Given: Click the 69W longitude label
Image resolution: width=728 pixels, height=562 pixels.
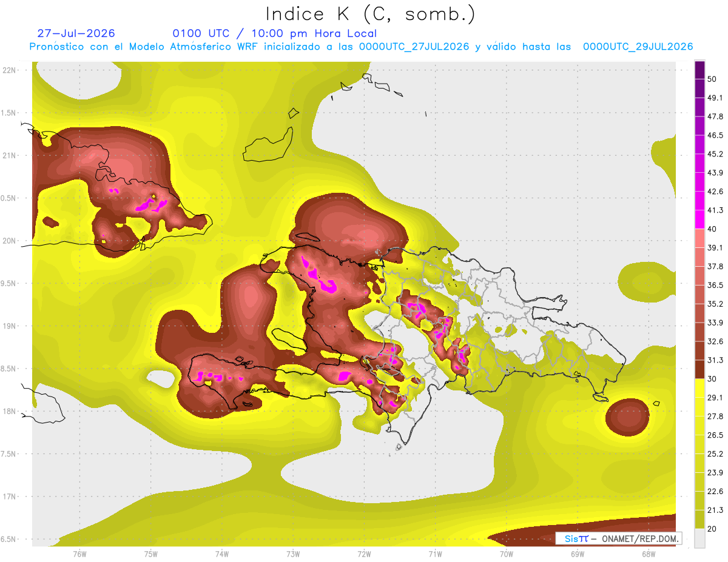Looking at the screenshot, I should tap(577, 554).
